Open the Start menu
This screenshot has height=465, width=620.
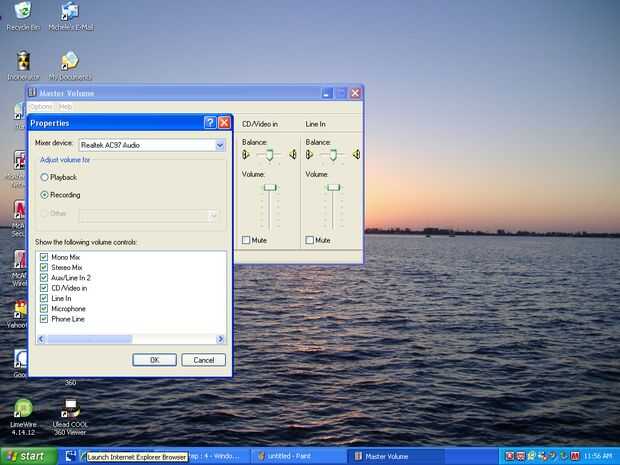coord(28,456)
